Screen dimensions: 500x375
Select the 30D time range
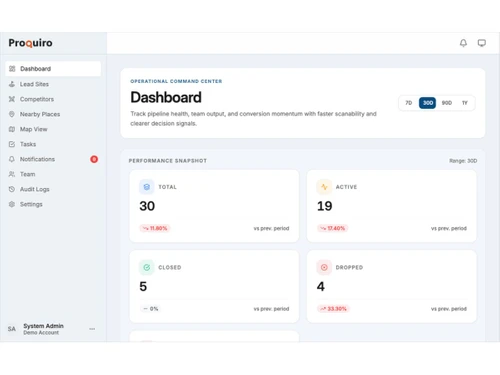428,103
